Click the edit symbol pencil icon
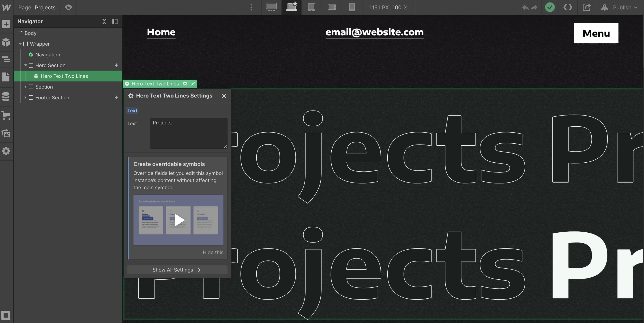The width and height of the screenshot is (644, 323). point(193,84)
